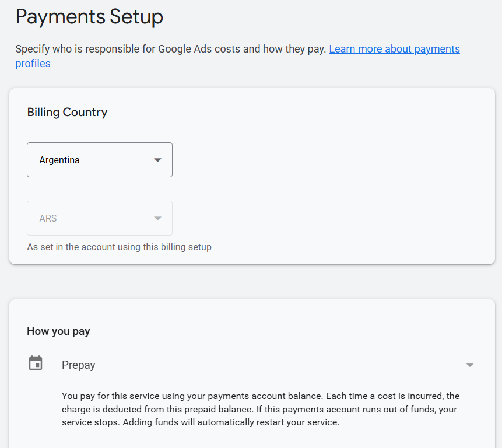The height and width of the screenshot is (448, 502).
Task: Click the ARS currency code text
Action: click(x=48, y=219)
